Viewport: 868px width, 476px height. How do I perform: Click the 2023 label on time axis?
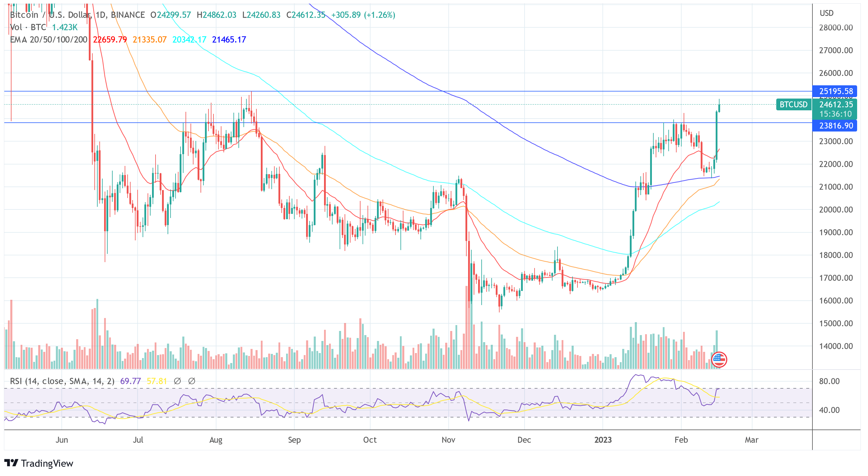coord(603,440)
